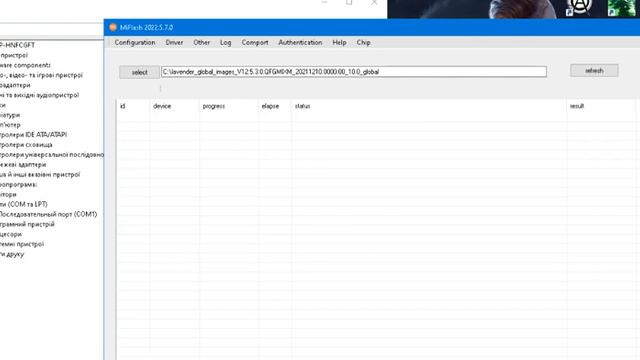Image resolution: width=640 pixels, height=360 pixels.
Task: Select the 'інші вказівні пристрої' node
Action: pos(40,175)
